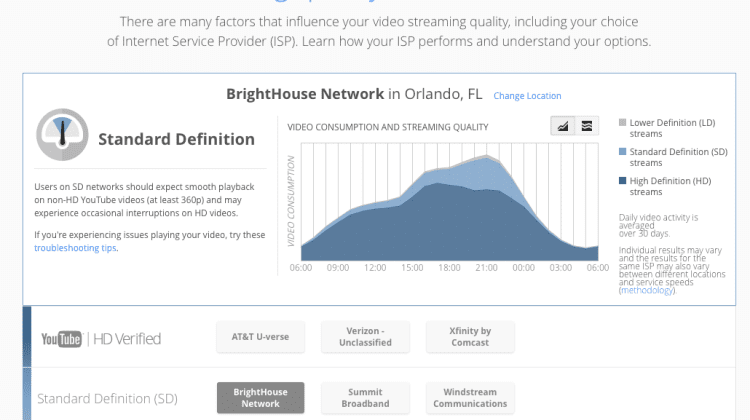
Task: Click the High Definition (HD) legend swatch
Action: click(622, 181)
